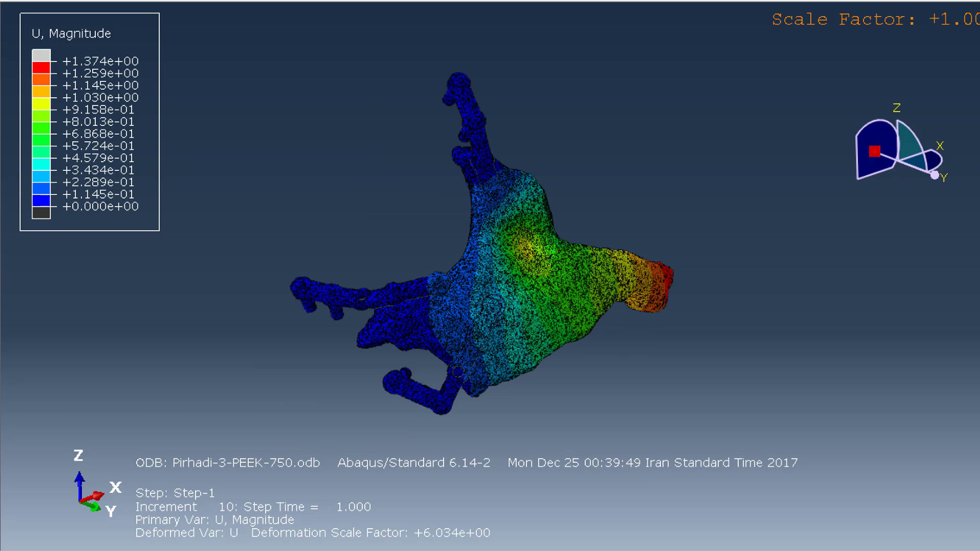Click the view orientation triad icon
The width and height of the screenshot is (980, 551).
point(97,484)
